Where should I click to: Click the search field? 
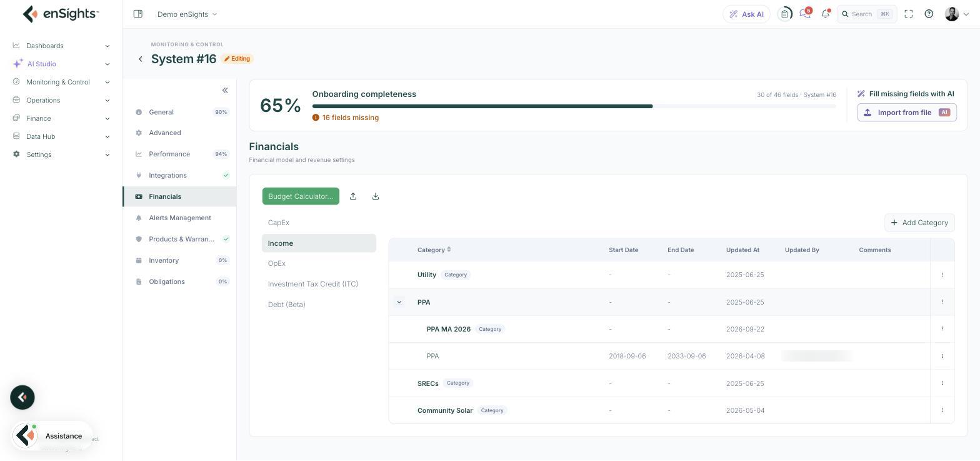[x=866, y=14]
